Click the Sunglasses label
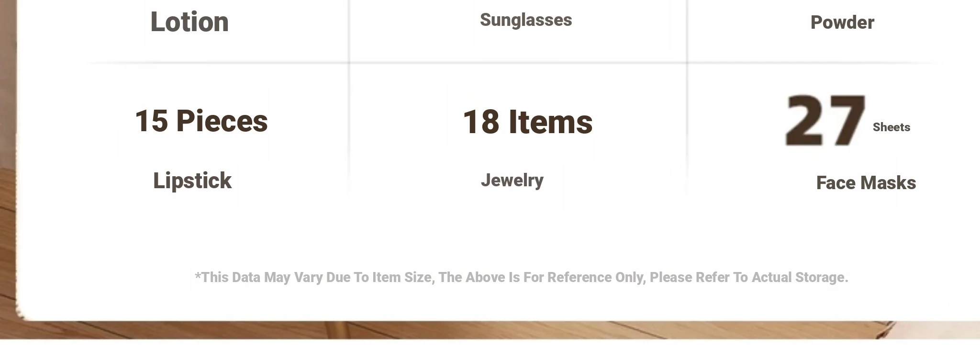This screenshot has height=351, width=980. 526,20
